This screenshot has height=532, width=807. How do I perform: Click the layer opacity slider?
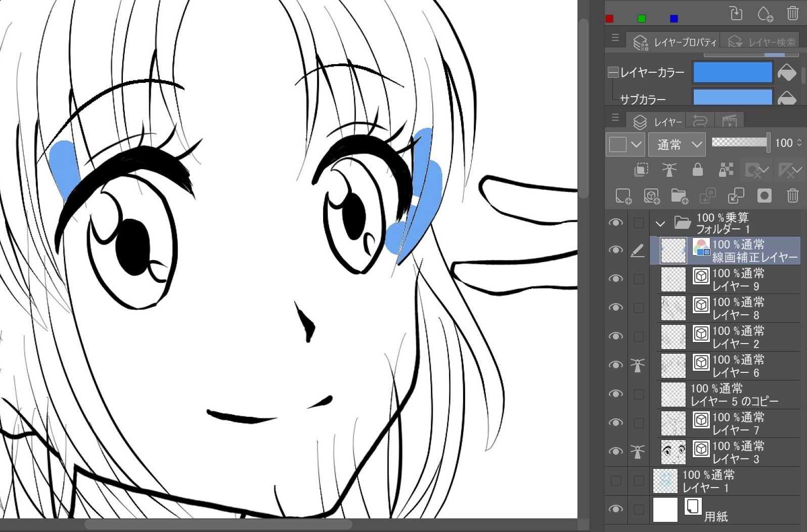point(740,142)
